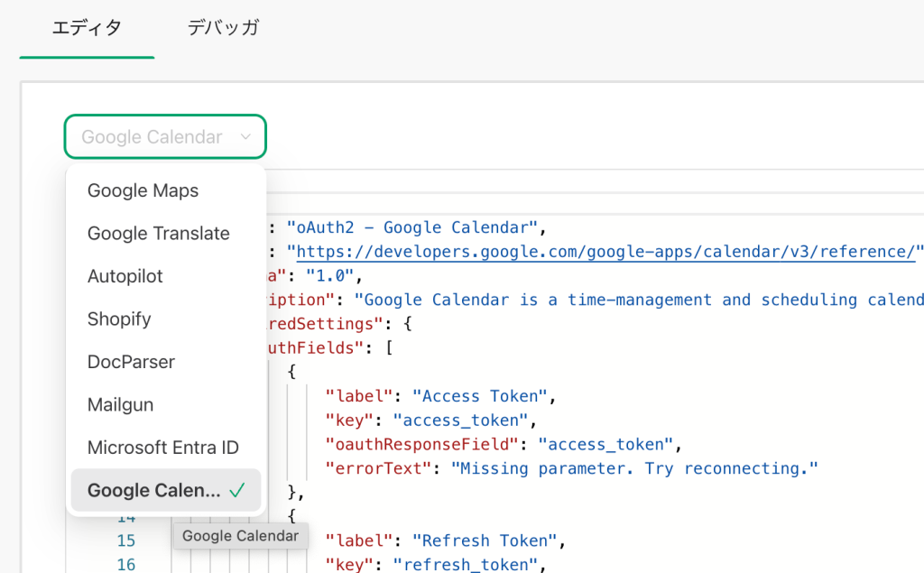Switch to the エディタ tab
This screenshot has width=924, height=573.
pyautogui.click(x=87, y=28)
